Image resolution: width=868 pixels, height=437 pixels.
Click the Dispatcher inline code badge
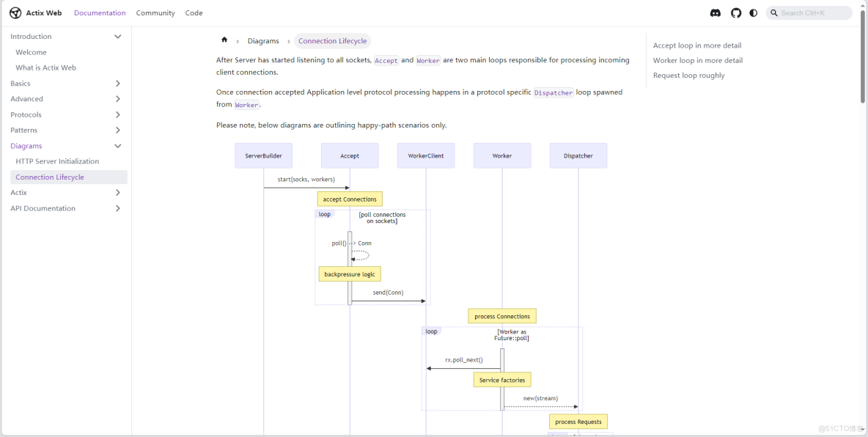(553, 92)
